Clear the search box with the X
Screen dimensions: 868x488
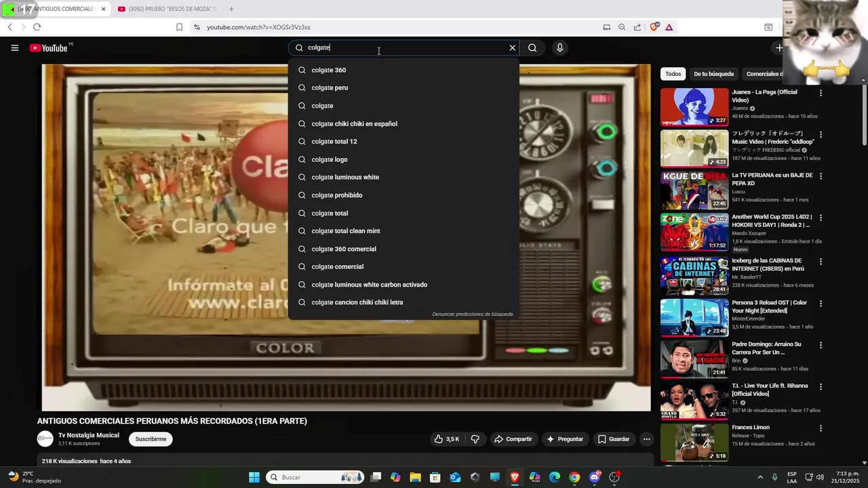coord(512,48)
